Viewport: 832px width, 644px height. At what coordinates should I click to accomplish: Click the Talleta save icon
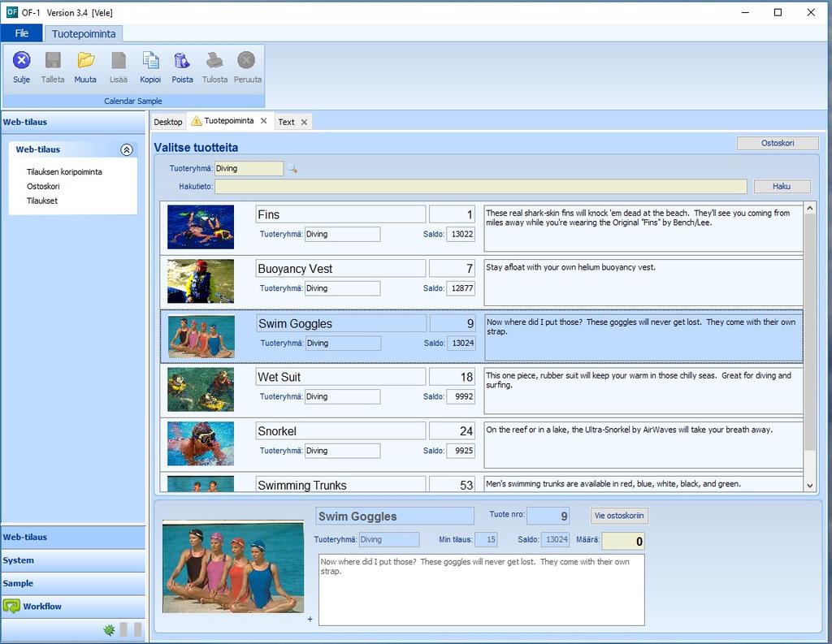53,60
